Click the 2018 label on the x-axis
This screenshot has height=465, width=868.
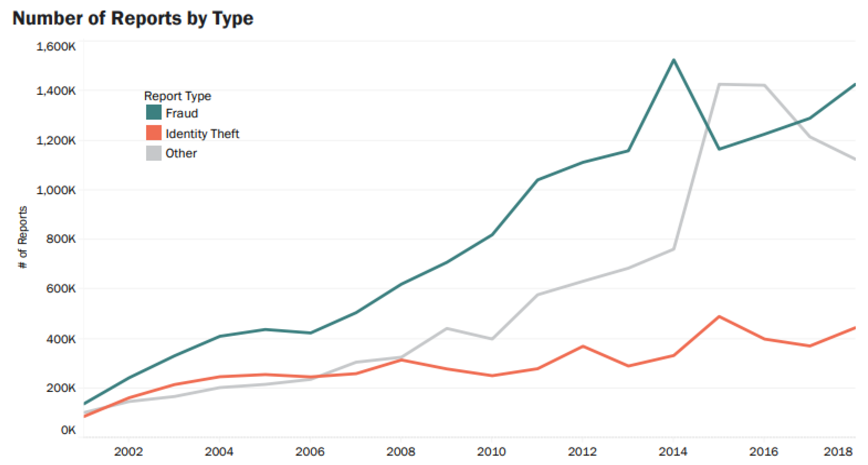coord(838,451)
